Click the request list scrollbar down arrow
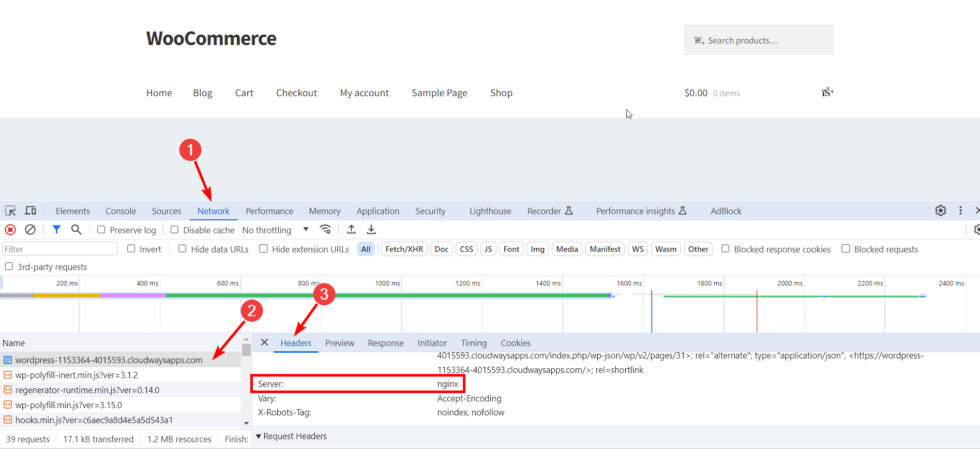 click(x=246, y=423)
